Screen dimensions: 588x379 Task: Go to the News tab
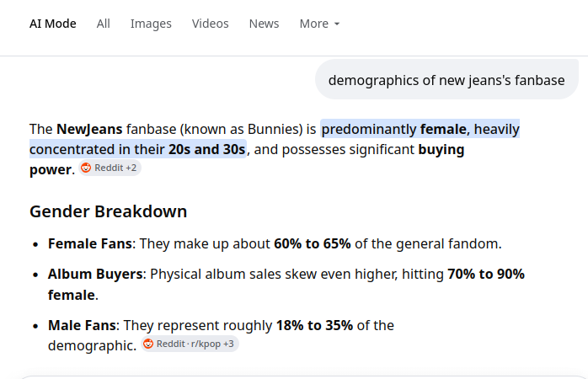tap(264, 24)
